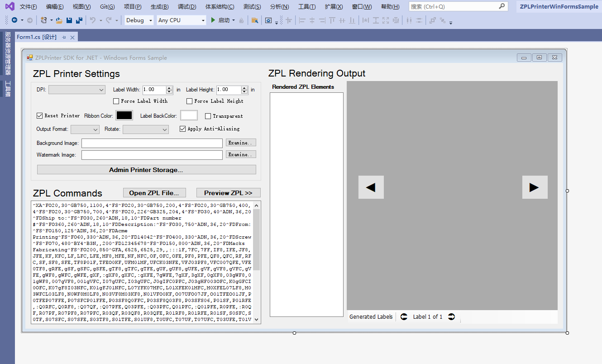602x364 pixels.
Task: Click the Undo icon in the toolbar
Action: click(92, 20)
